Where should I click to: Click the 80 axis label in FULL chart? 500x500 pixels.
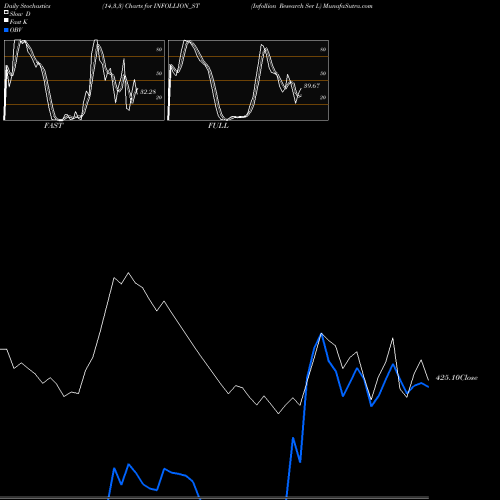(x=323, y=49)
